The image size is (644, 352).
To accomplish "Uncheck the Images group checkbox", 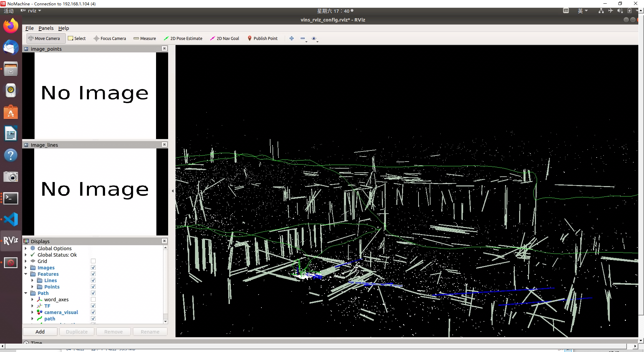I will 93,267.
